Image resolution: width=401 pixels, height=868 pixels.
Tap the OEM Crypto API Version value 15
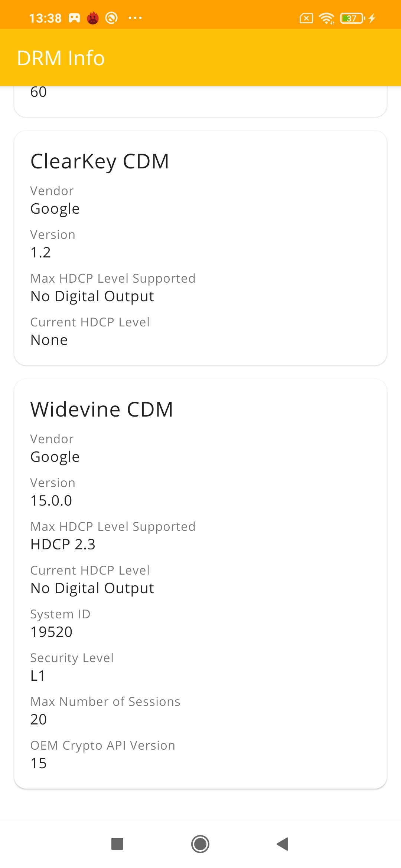pos(39,763)
